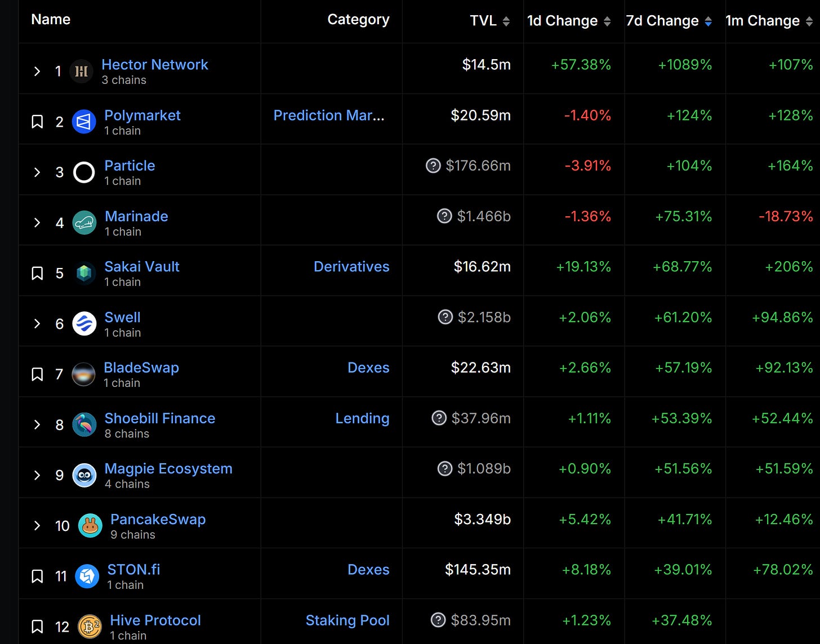
Task: Click the Name column header
Action: pos(51,20)
